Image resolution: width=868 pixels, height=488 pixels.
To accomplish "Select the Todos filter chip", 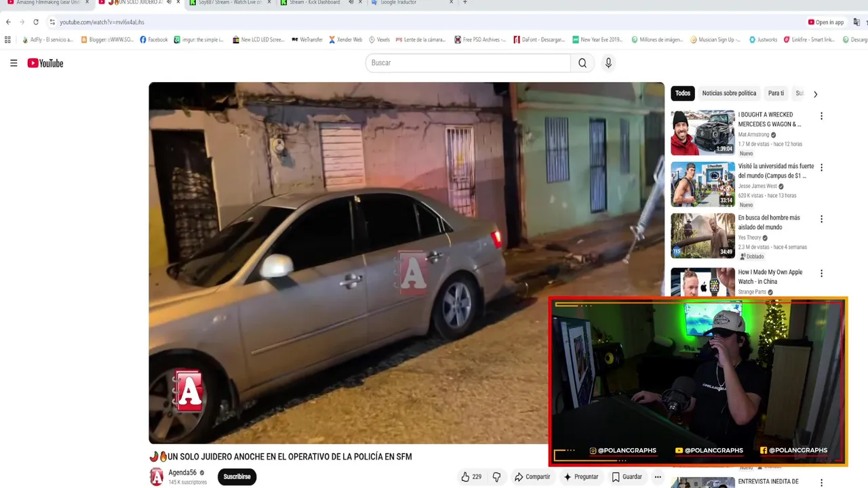I will pos(683,94).
